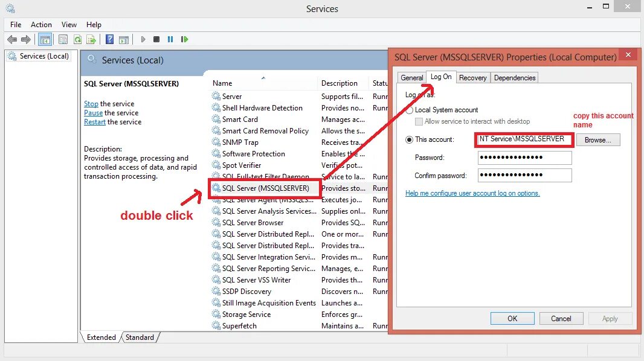Click the Apply button

click(610, 318)
